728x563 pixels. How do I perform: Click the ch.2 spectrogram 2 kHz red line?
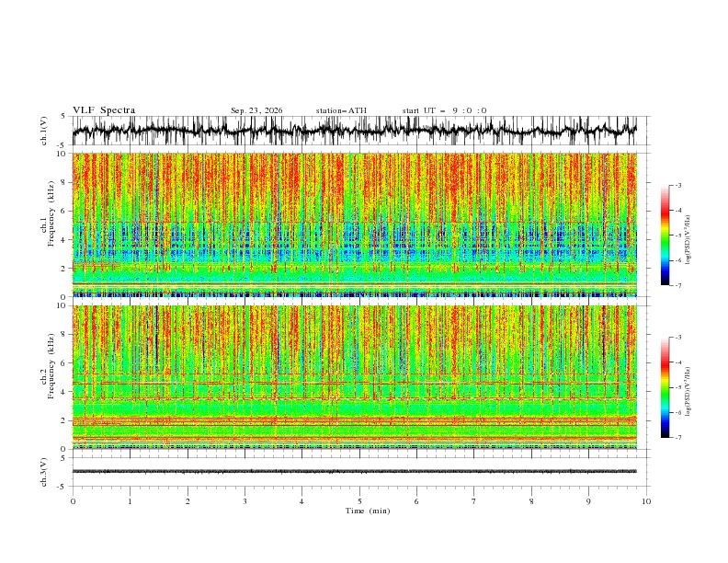tap(355, 420)
